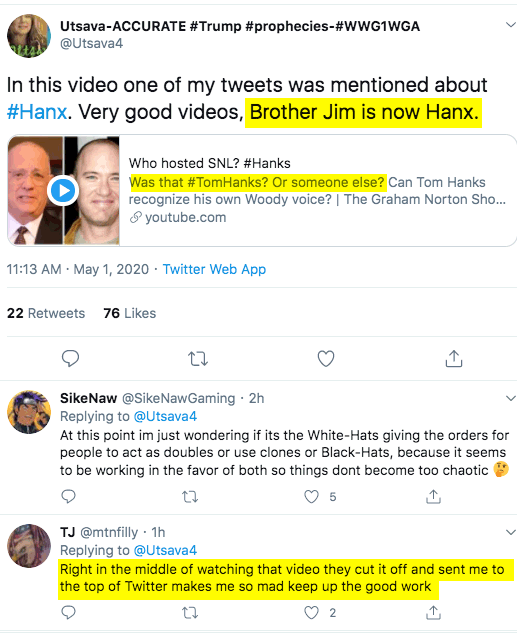The image size is (517, 633).
Task: Like TJ's reply with 2 likes
Action: point(311,613)
